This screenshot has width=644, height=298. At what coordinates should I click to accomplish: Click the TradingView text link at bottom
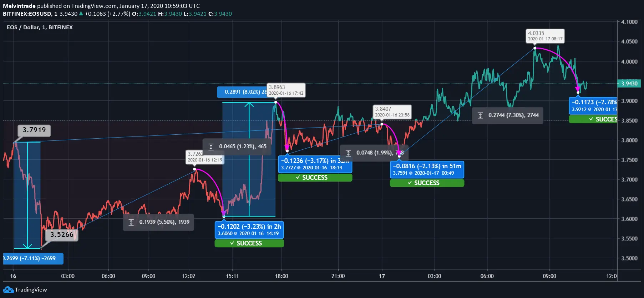tap(31, 289)
